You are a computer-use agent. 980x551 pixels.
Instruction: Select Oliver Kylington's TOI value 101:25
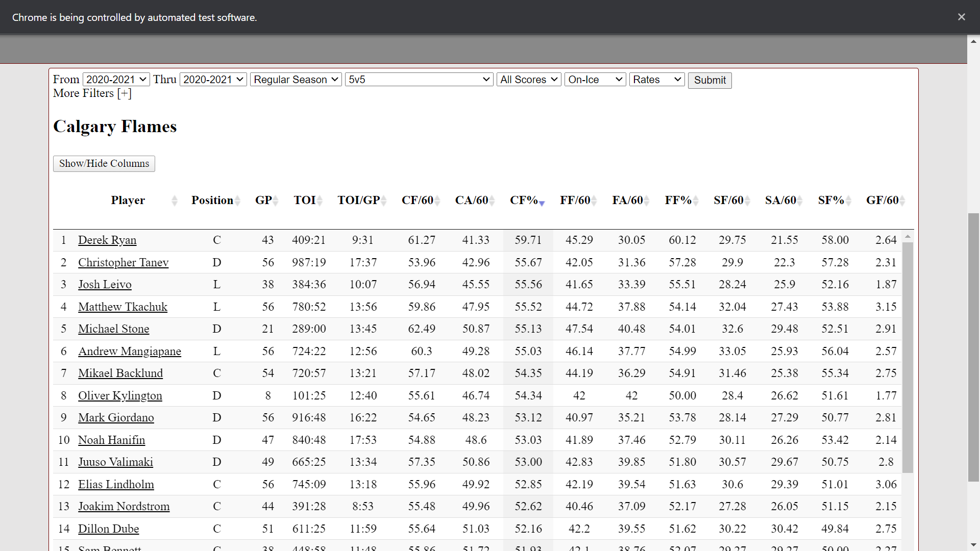point(309,396)
